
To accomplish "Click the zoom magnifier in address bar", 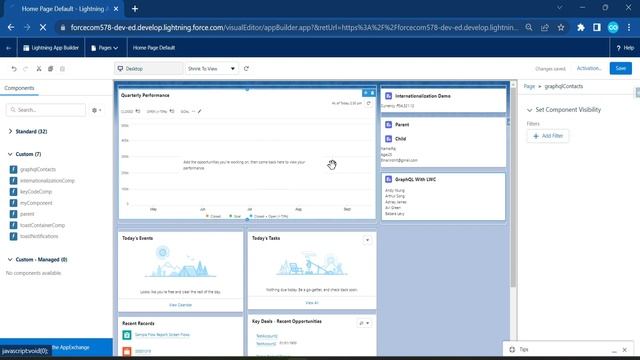I will pyautogui.click(x=529, y=27).
